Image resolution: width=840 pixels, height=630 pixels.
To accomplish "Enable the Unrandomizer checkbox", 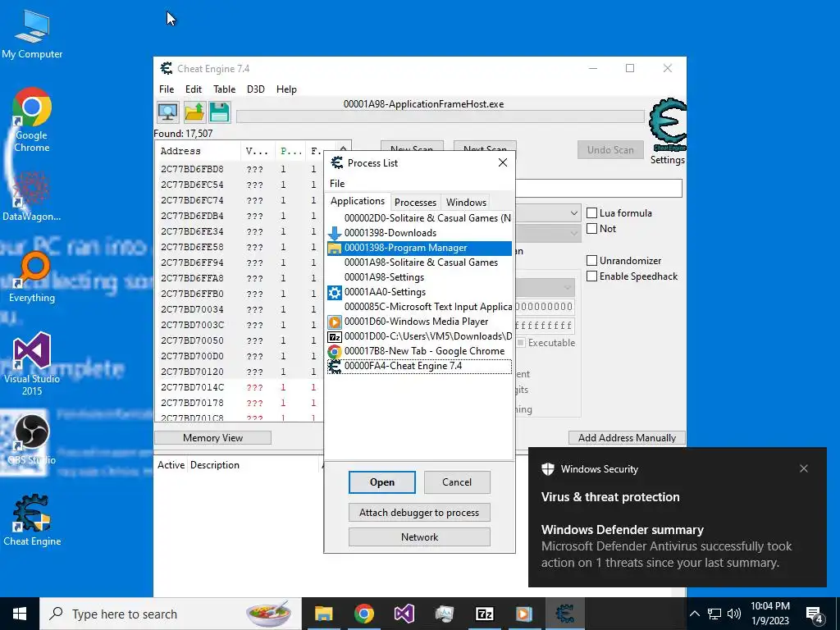I will 592,261.
